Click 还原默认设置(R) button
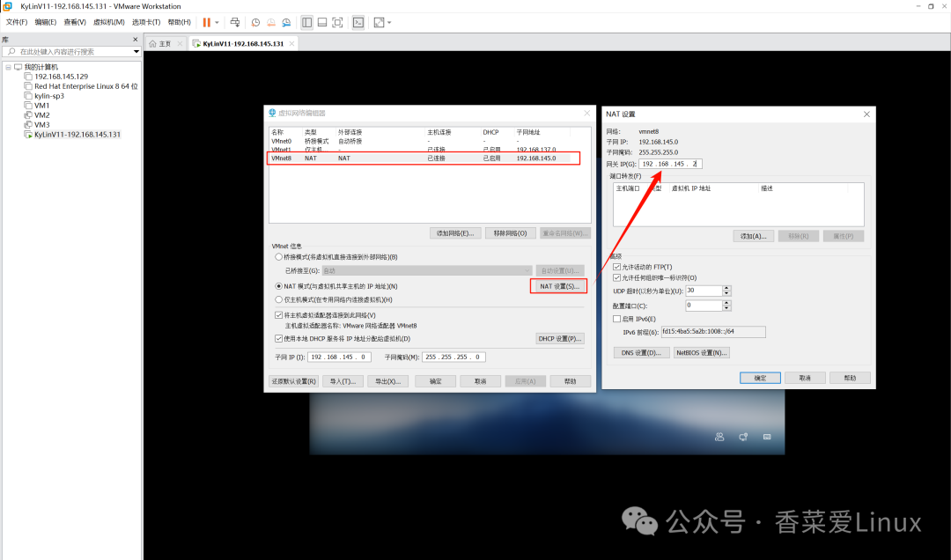This screenshot has height=560, width=951. click(x=293, y=381)
